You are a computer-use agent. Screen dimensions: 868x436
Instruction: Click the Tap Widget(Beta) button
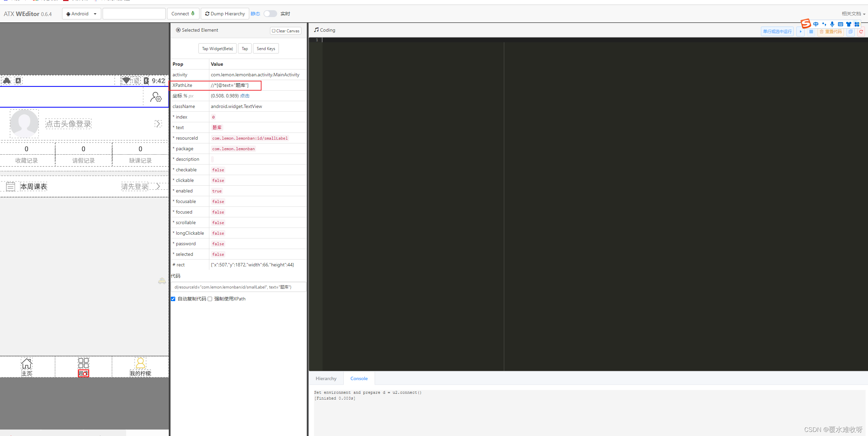tap(217, 49)
